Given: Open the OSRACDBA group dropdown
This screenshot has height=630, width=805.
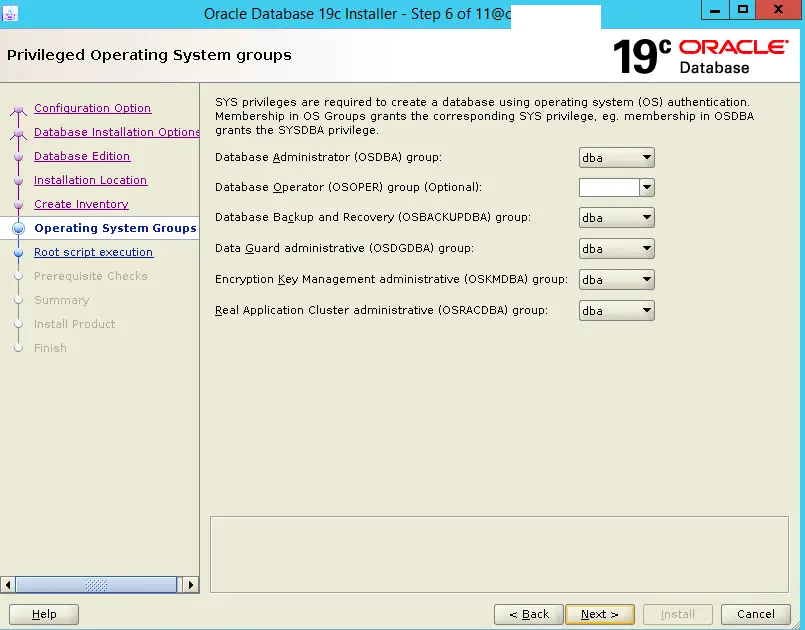Looking at the screenshot, I should pos(617,311).
